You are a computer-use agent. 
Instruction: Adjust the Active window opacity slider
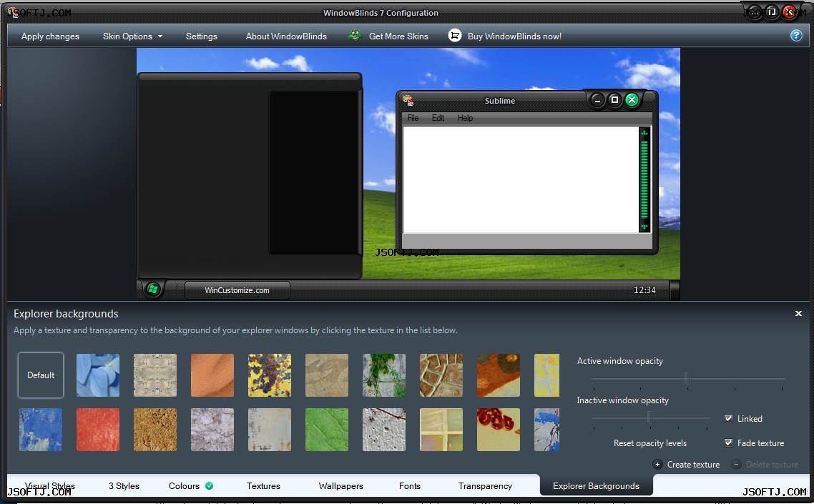pyautogui.click(x=687, y=378)
